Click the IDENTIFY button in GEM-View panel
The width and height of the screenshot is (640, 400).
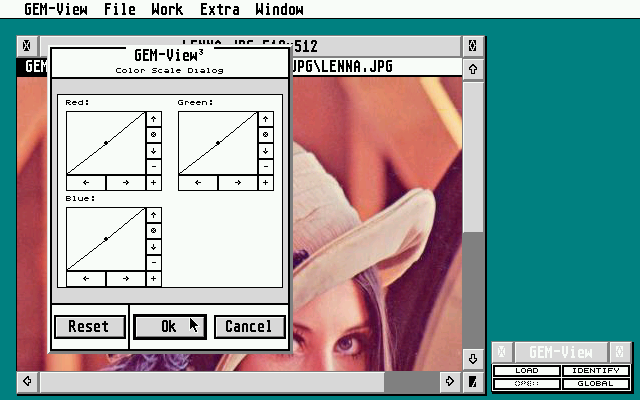596,371
